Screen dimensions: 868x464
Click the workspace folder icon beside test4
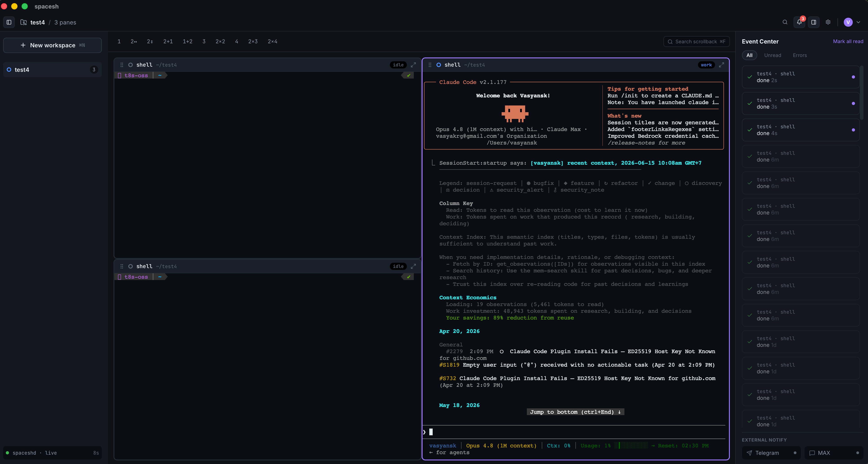pyautogui.click(x=24, y=22)
